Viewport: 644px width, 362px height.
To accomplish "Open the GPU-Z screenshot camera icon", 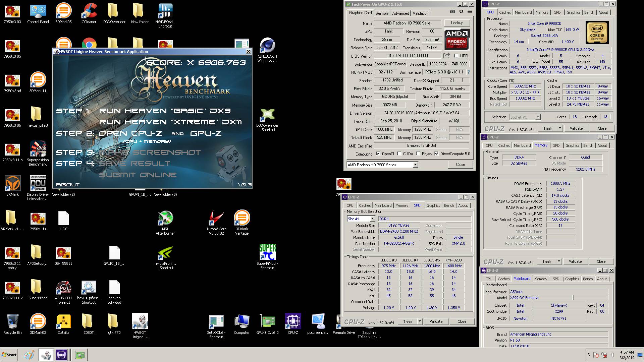I will pyautogui.click(x=452, y=11).
